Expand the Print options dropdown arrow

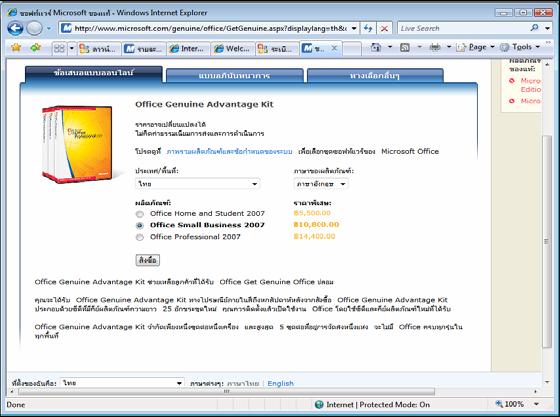click(449, 47)
